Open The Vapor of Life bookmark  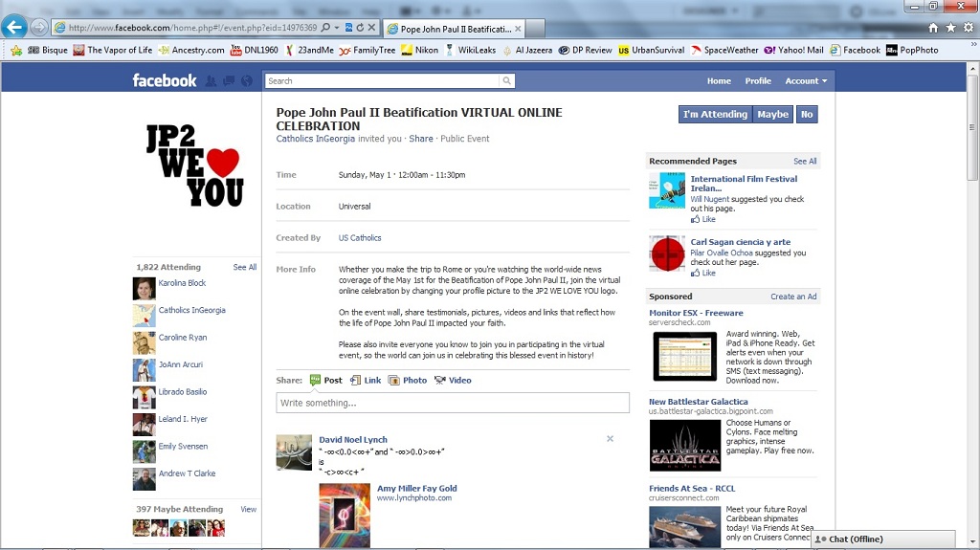tap(113, 50)
